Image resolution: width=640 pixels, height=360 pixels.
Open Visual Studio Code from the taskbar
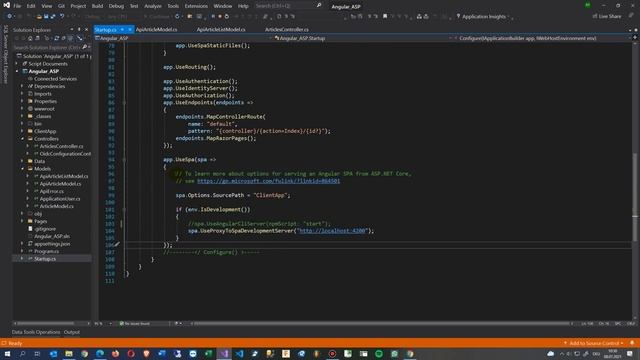tap(239, 354)
